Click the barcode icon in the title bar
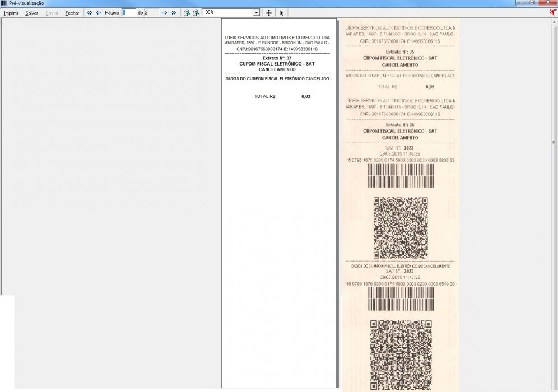 point(4,3)
